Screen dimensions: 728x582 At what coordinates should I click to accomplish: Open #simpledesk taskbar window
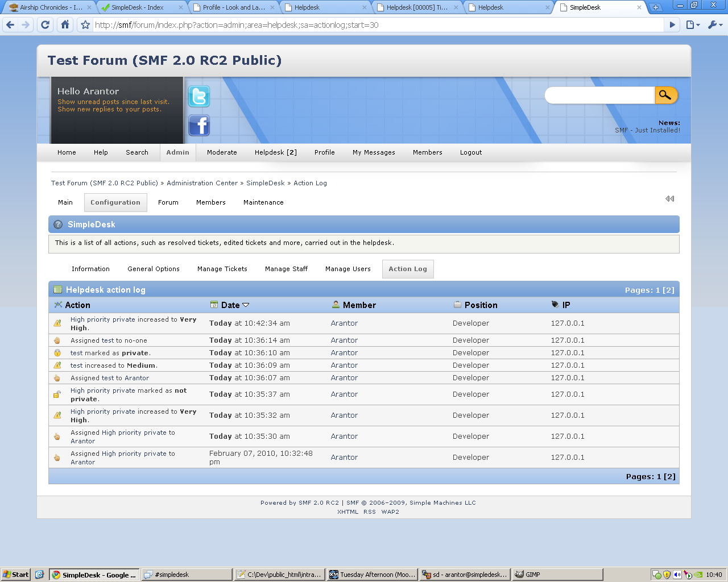pyautogui.click(x=187, y=575)
